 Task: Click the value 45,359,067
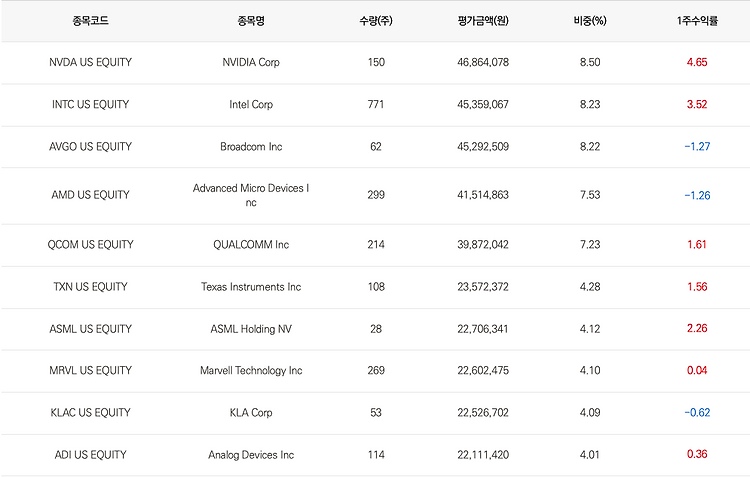click(x=483, y=104)
